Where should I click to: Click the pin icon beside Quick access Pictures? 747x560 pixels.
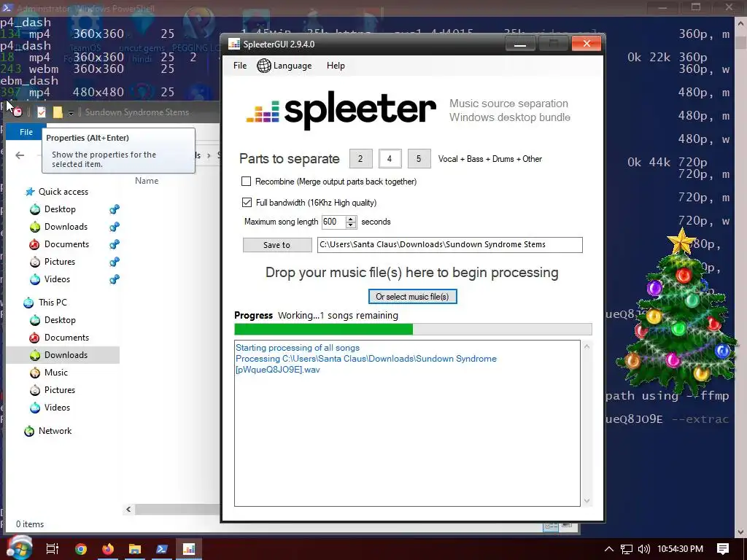[x=115, y=262]
